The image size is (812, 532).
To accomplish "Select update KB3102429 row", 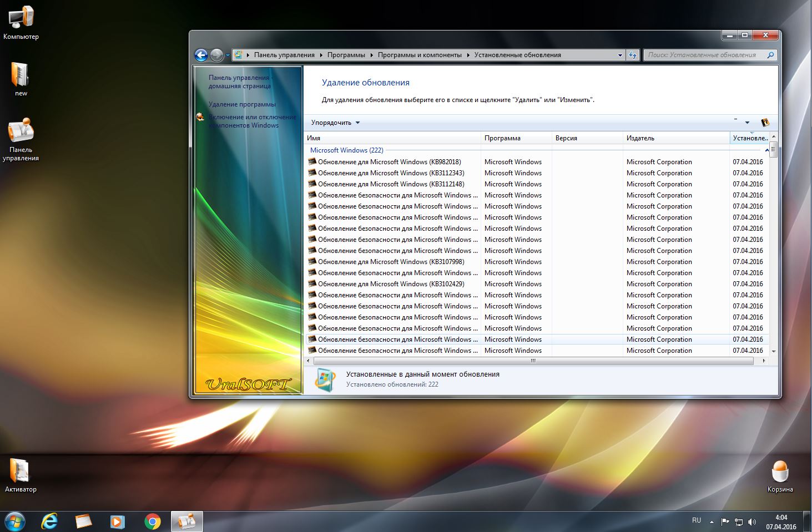I will click(x=537, y=284).
